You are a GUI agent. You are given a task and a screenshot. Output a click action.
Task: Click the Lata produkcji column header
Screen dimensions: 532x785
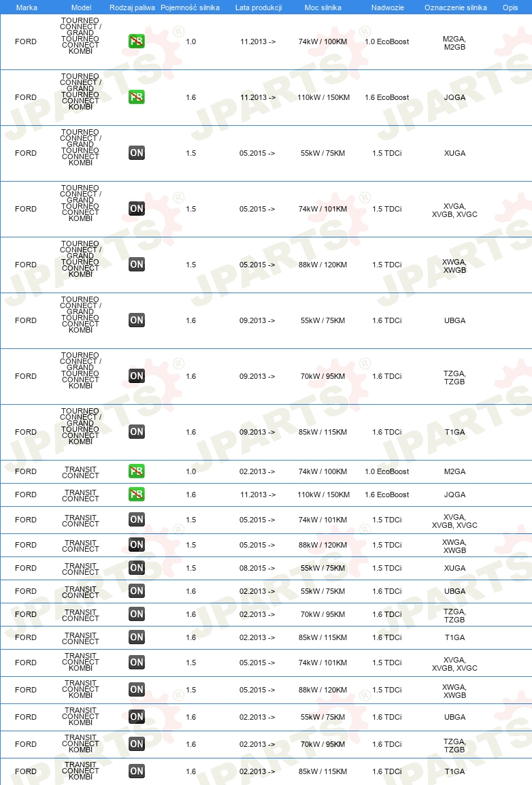coord(259,7)
